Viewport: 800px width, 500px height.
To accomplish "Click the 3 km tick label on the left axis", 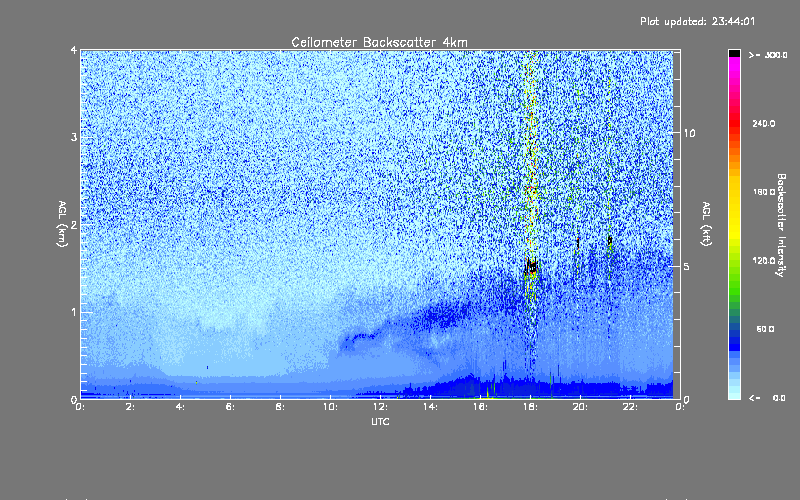I will (x=73, y=137).
